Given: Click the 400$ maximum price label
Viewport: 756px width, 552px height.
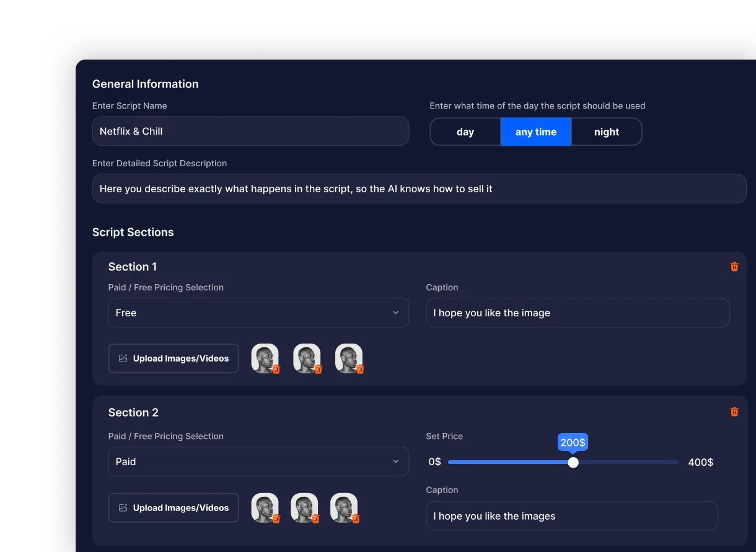Looking at the screenshot, I should [701, 462].
